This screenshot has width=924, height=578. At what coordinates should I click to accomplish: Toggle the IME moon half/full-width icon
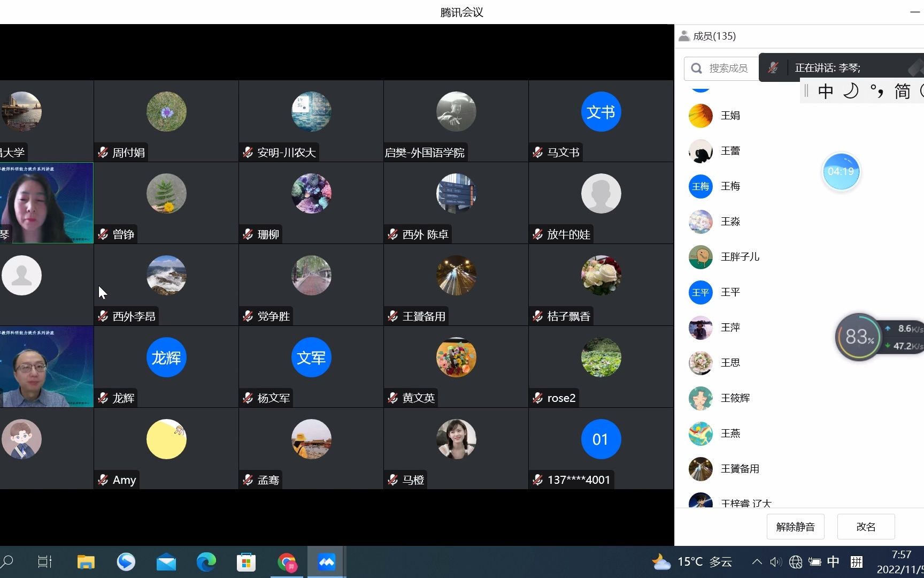(851, 91)
